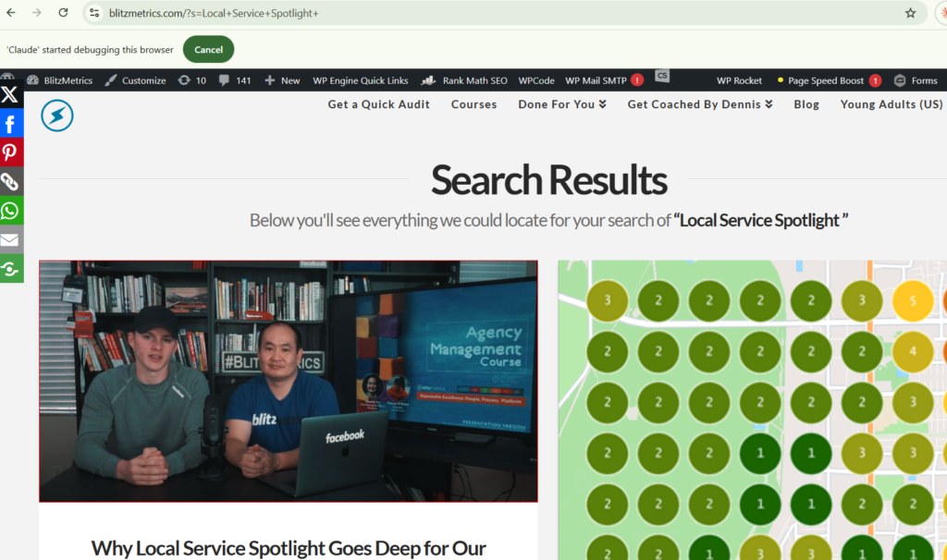Open Get a Quick Audit
947x560 pixels.
tap(378, 104)
